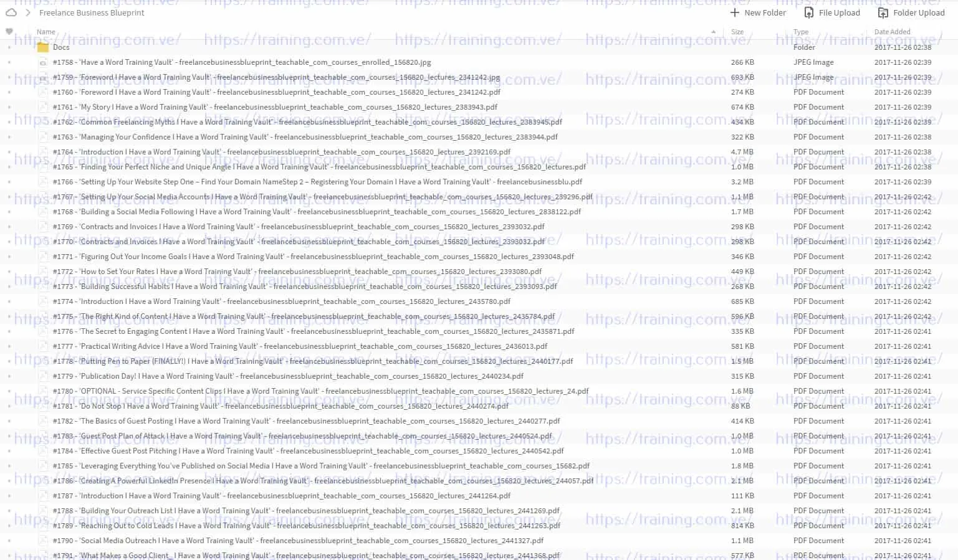958x560 pixels.
Task: Click the 4.7 MB size cell
Action: [742, 152]
